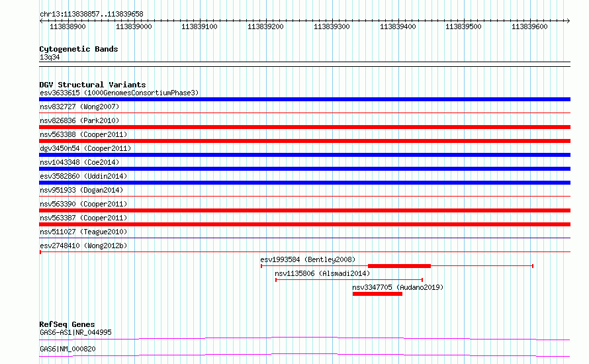Click the red bar under nsv563388

click(304, 141)
